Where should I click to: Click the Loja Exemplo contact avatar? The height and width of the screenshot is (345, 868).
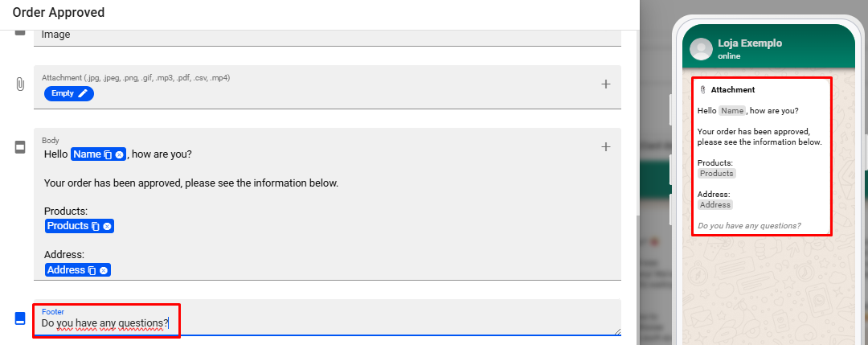(x=702, y=48)
